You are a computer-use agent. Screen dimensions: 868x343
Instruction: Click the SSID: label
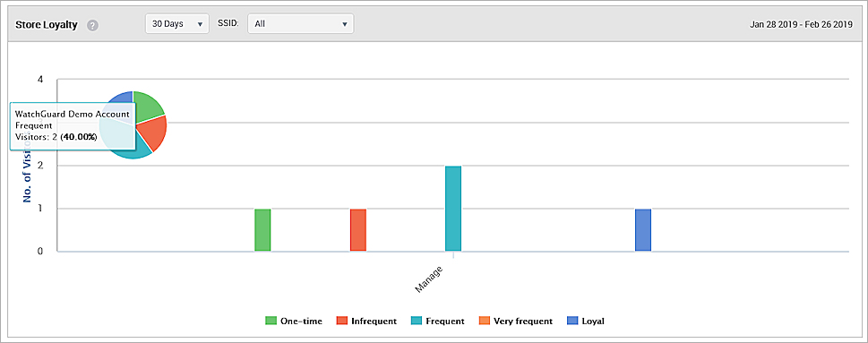[228, 24]
